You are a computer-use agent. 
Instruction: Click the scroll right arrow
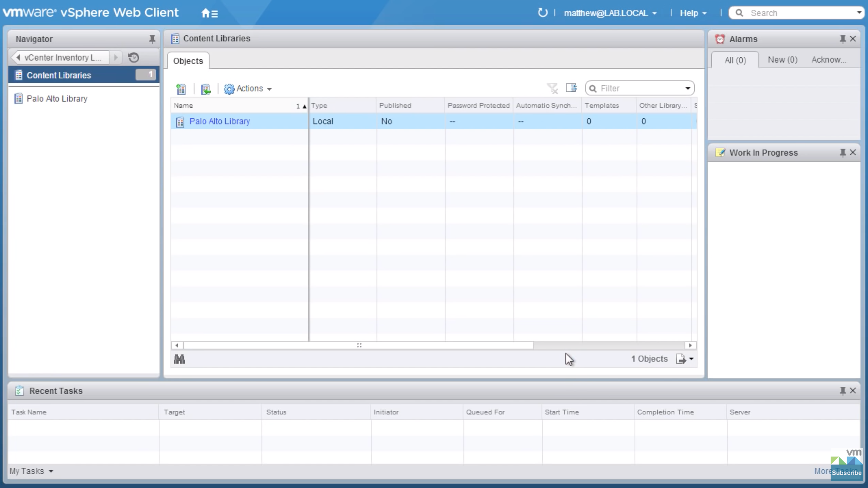(x=690, y=345)
